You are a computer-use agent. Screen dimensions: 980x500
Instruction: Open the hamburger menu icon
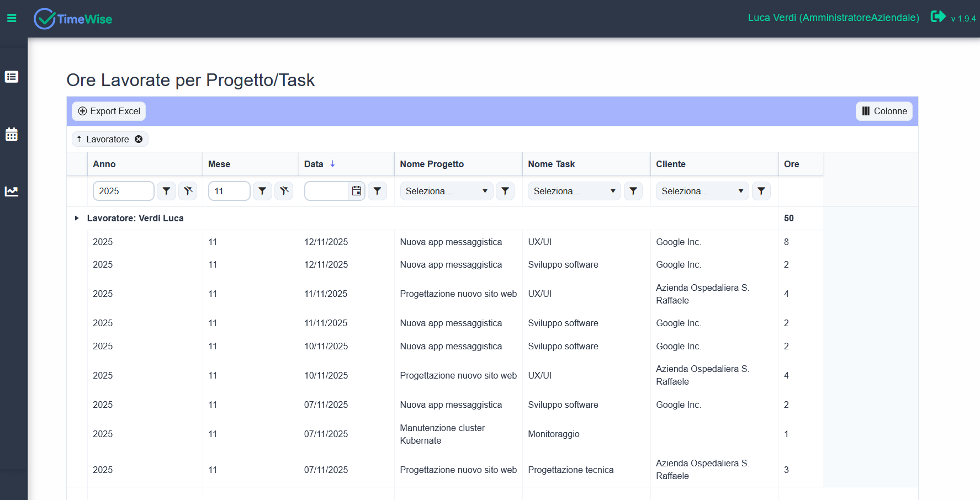[x=12, y=18]
